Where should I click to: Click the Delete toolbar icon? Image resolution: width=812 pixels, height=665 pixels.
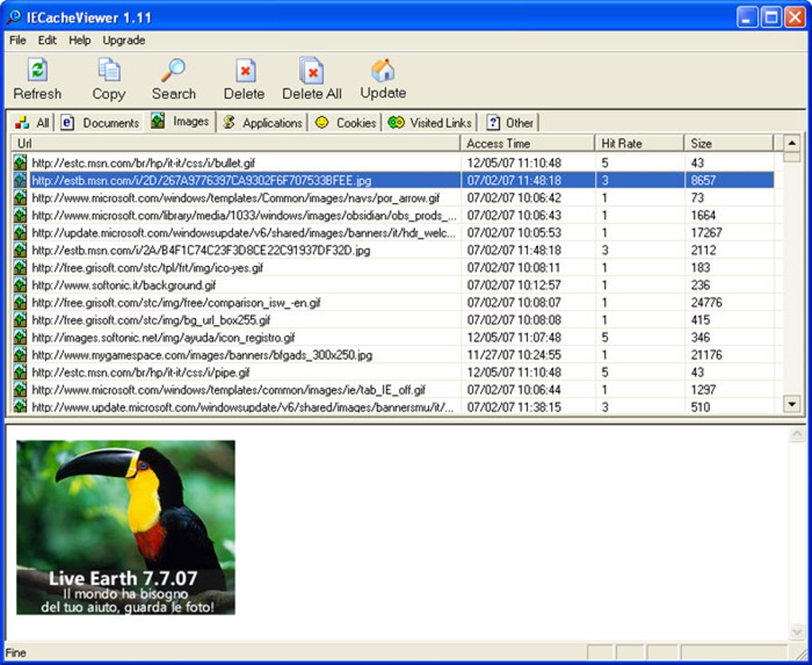(x=243, y=76)
